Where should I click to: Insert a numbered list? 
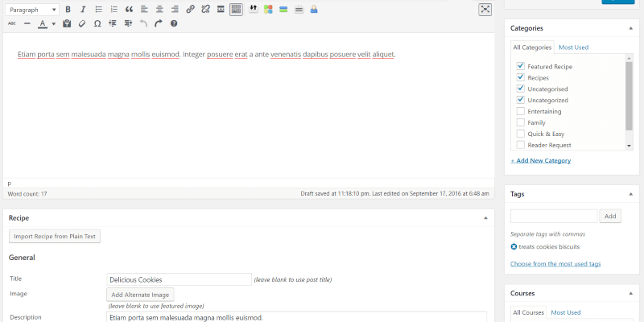(114, 10)
